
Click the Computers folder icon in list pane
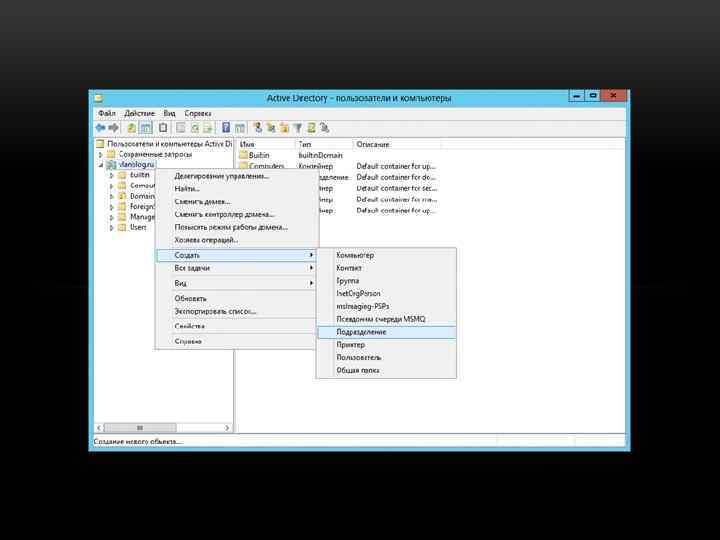tap(243, 166)
